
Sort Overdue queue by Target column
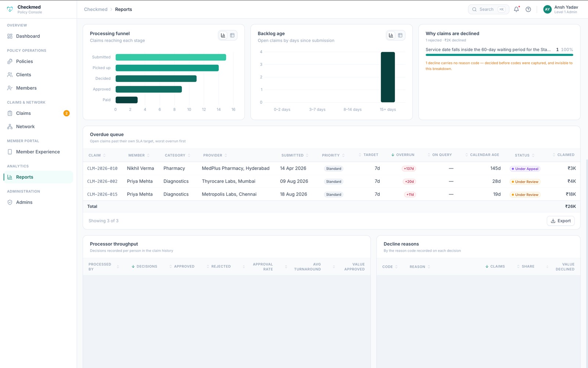click(368, 155)
